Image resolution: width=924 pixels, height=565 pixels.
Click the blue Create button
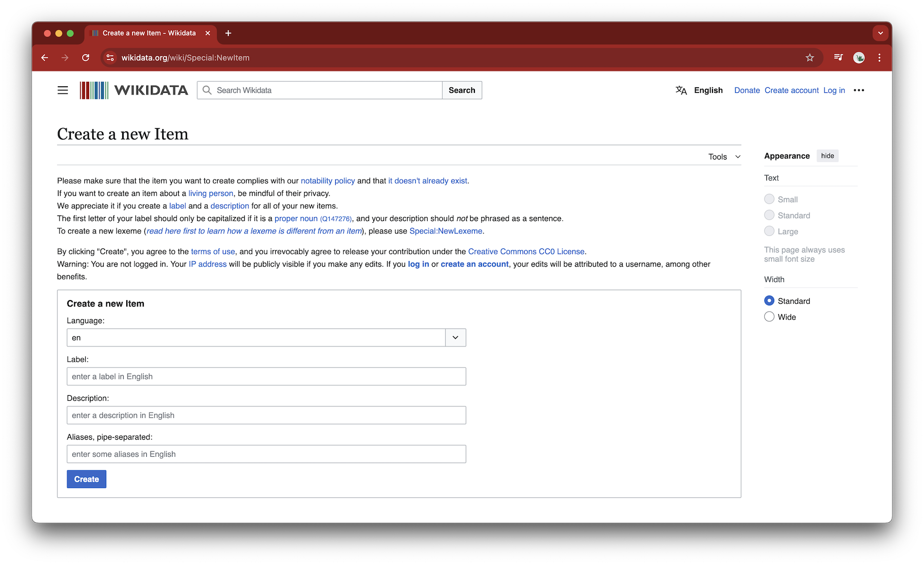(86, 479)
